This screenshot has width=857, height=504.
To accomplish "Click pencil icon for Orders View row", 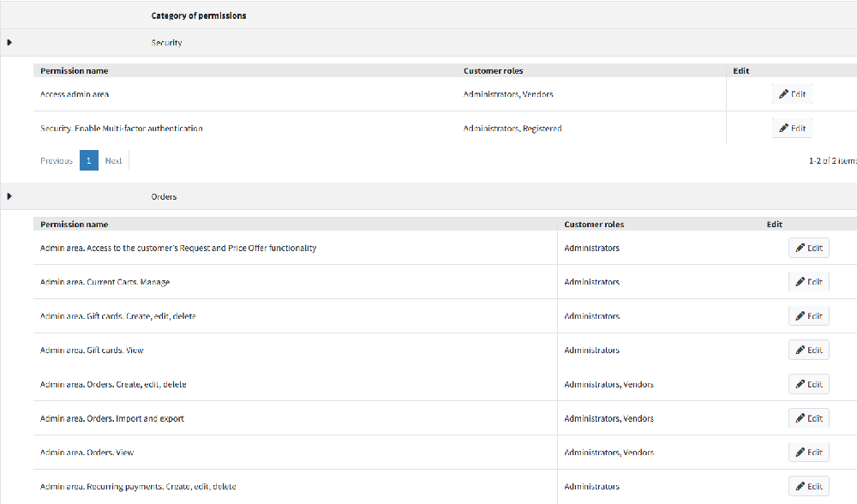I will tap(800, 453).
